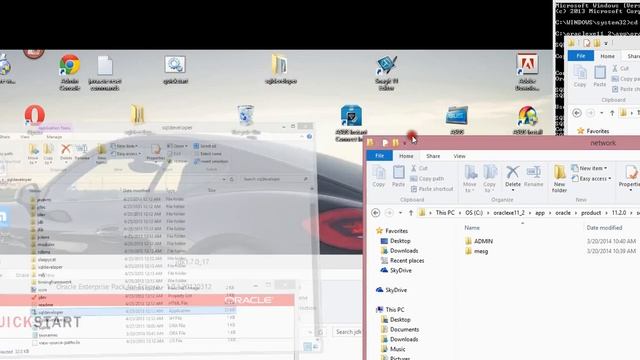Open Copy to menu in network window
640x360 pixels.
click(x=489, y=178)
